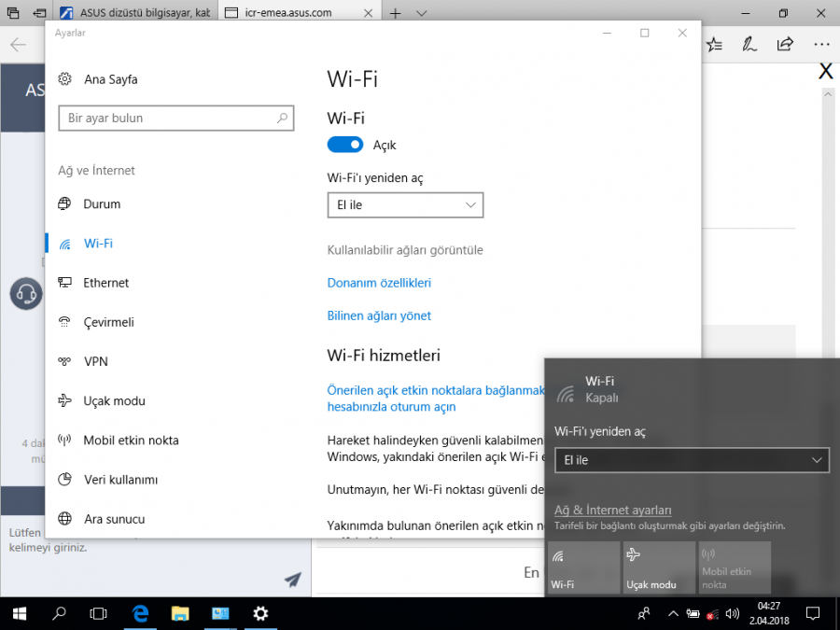The image size is (840, 630).
Task: Click Ana Sayfa gear icon
Action: point(65,79)
